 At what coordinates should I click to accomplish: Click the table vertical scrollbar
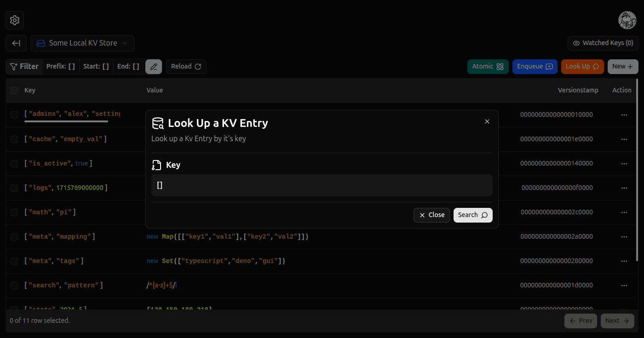[x=637, y=170]
